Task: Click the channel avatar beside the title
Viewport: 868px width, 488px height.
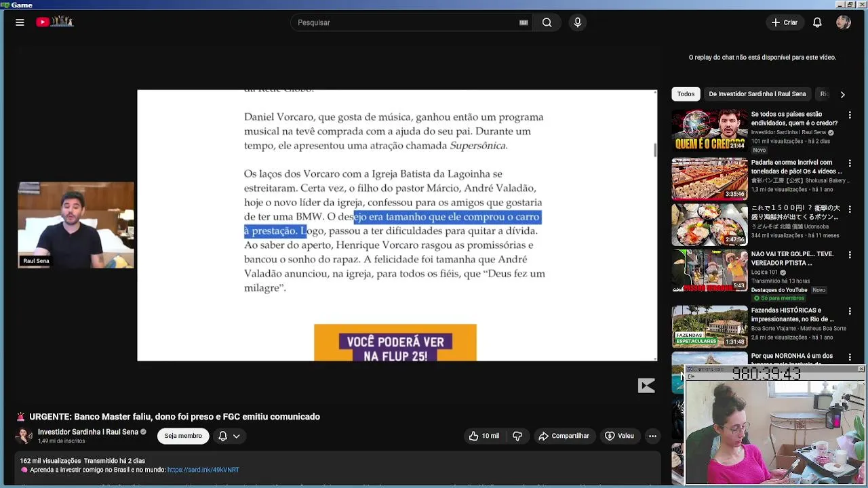Action: point(24,436)
